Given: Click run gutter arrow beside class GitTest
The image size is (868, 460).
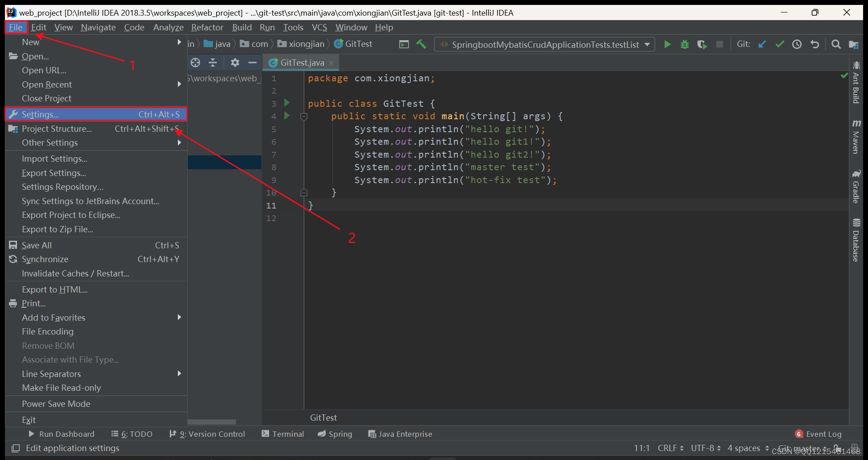Looking at the screenshot, I should pos(287,103).
